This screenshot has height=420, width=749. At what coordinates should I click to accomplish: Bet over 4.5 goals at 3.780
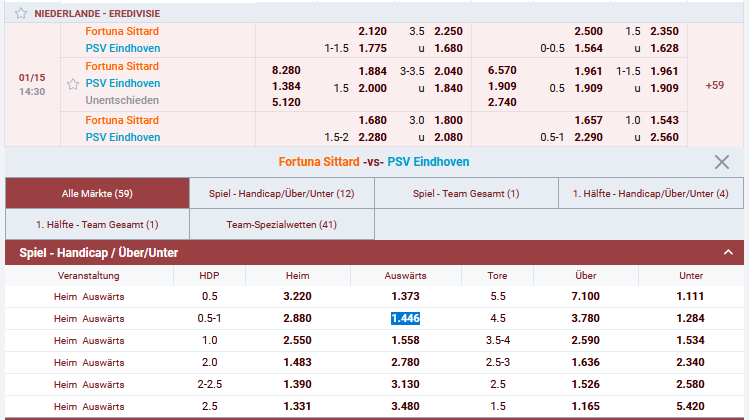point(585,318)
